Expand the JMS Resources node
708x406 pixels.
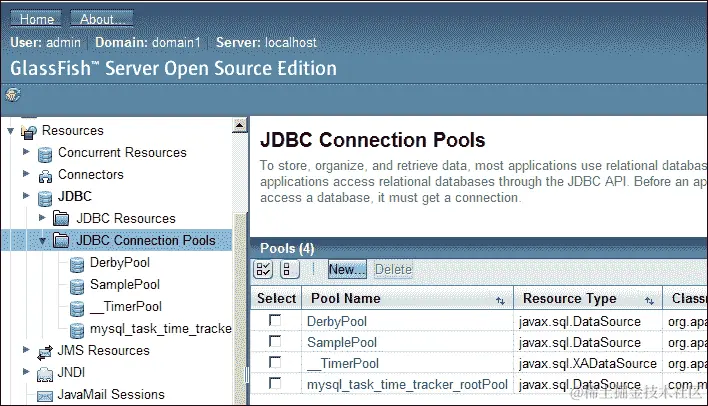click(26, 350)
